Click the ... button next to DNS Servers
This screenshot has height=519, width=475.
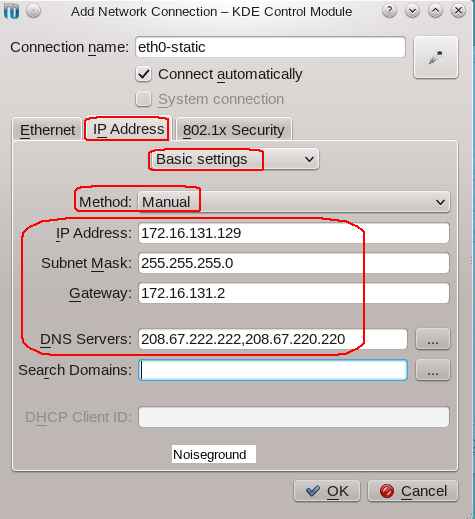pos(433,339)
